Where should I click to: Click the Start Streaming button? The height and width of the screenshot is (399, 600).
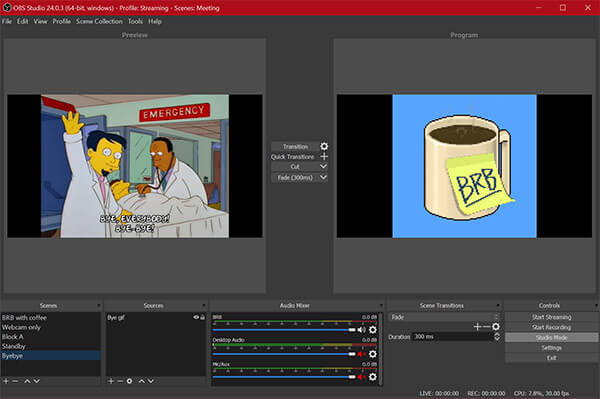551,317
